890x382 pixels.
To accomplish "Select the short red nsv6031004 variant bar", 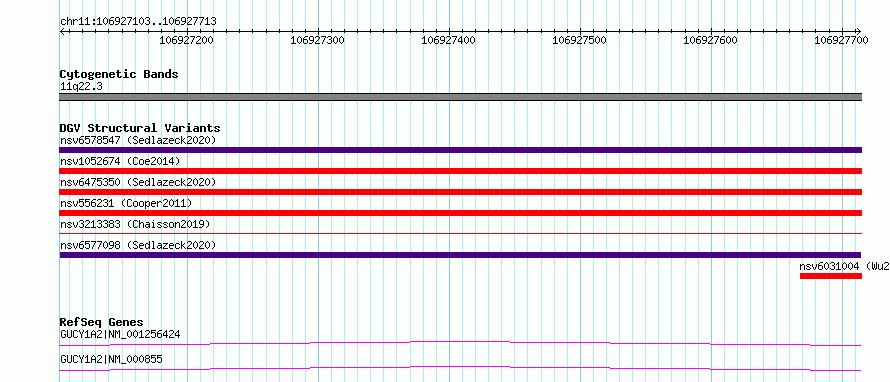I will (831, 276).
